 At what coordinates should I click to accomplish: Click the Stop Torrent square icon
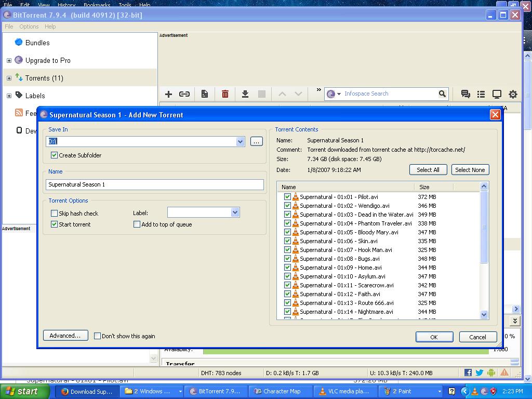click(x=262, y=94)
